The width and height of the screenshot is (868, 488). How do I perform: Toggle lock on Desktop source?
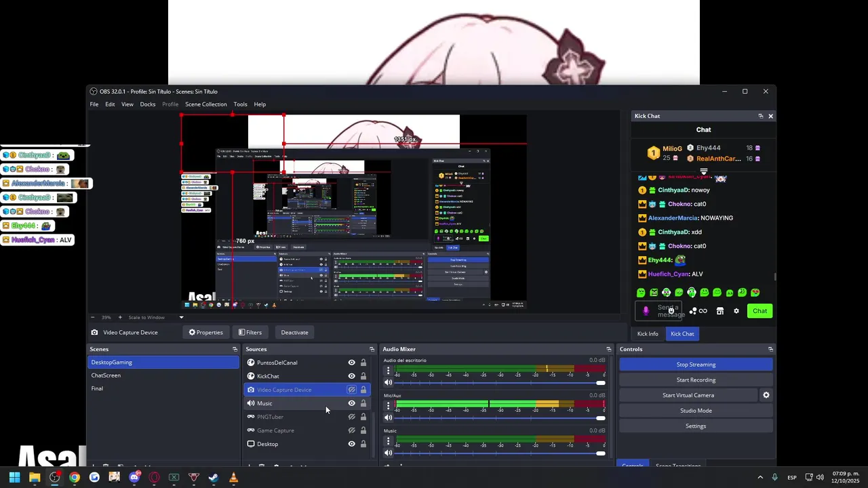tap(363, 444)
